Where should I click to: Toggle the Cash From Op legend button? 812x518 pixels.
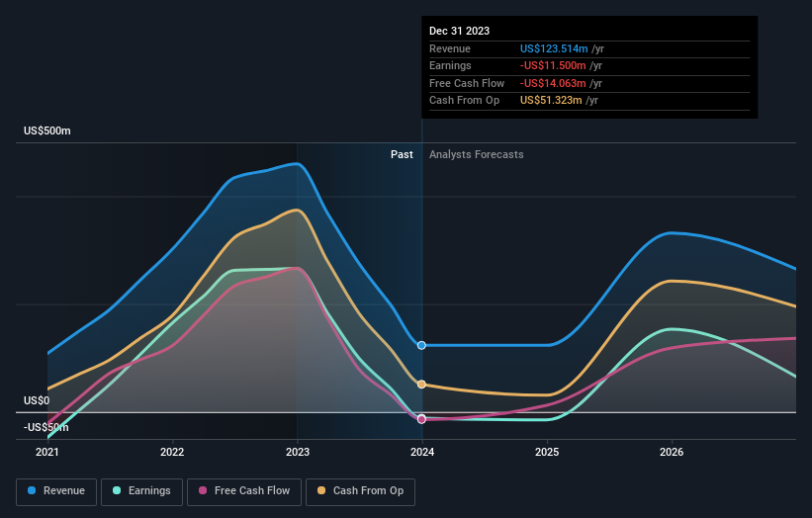360,491
